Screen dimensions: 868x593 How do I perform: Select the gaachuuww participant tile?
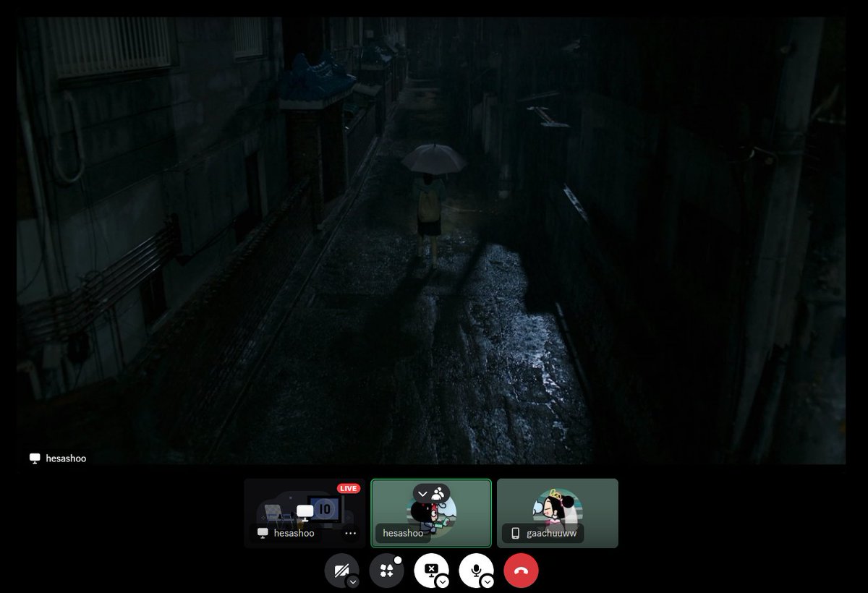point(558,513)
